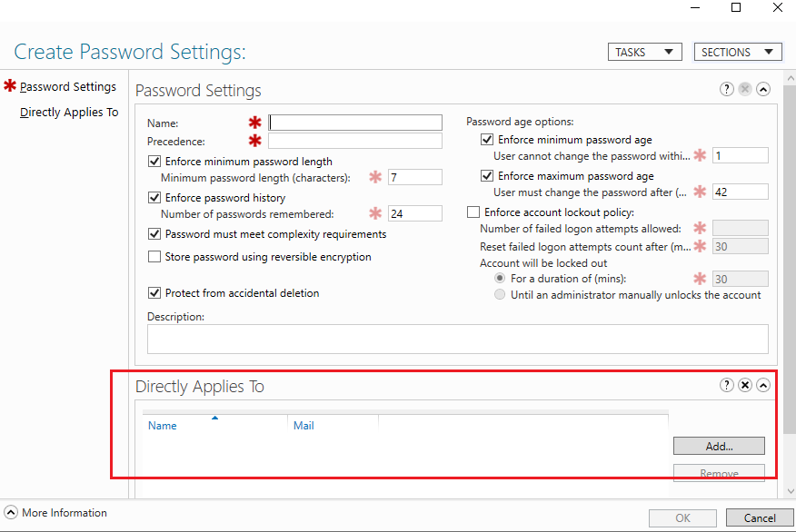This screenshot has width=796, height=532.
Task: Expand the More Information panel
Action: 10,512
